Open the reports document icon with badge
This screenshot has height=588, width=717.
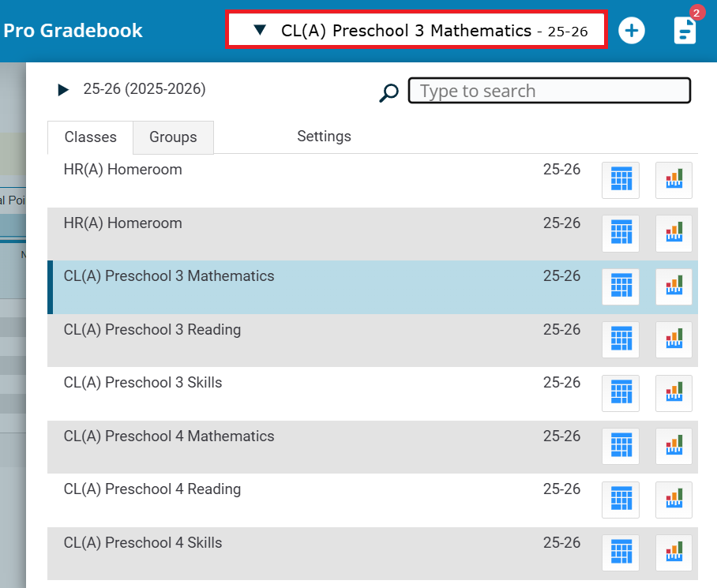click(x=685, y=30)
